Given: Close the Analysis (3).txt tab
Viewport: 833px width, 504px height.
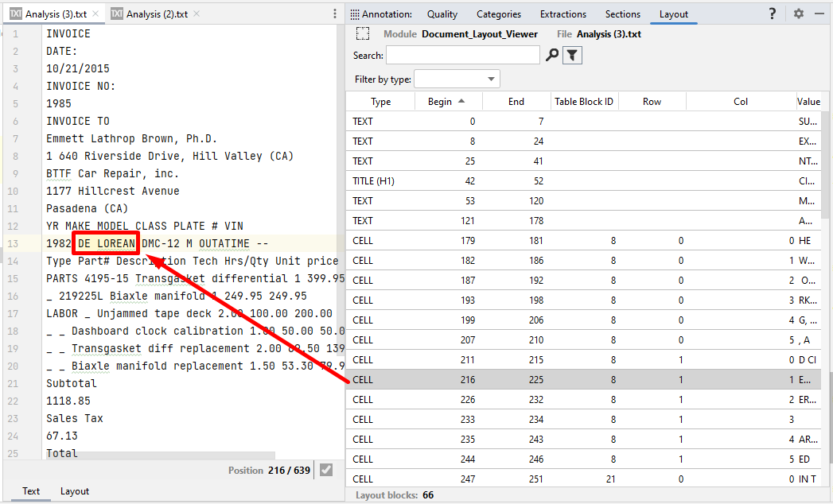Looking at the screenshot, I should [95, 14].
